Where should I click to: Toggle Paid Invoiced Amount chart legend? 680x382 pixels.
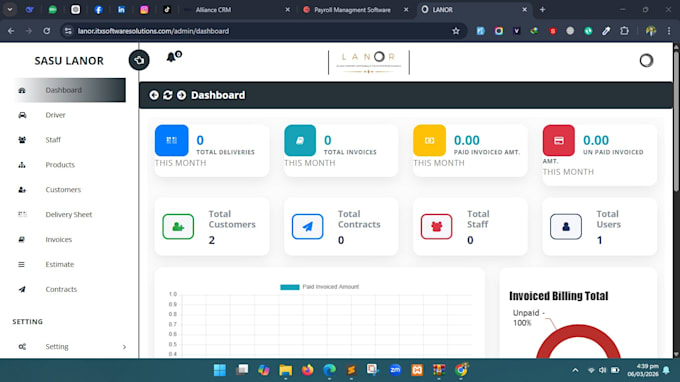320,287
